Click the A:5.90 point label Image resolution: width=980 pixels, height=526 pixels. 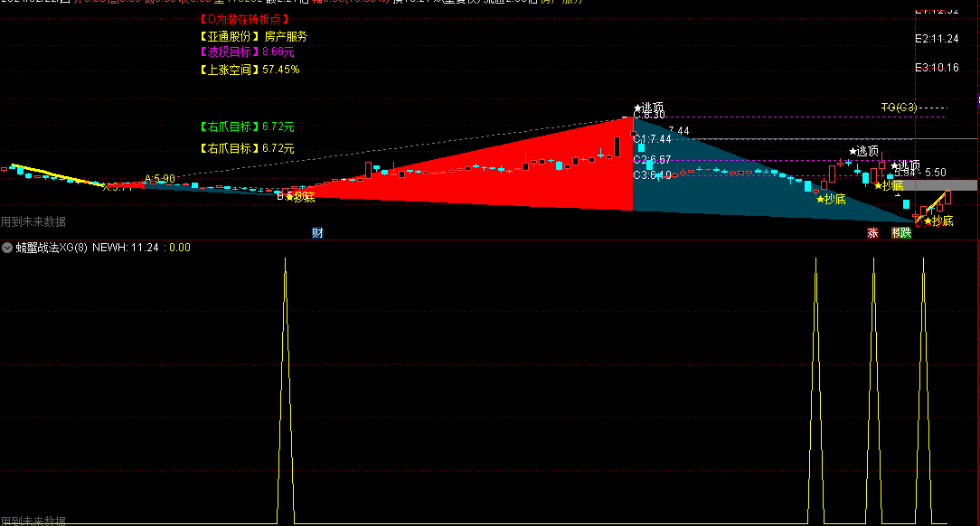(x=160, y=179)
